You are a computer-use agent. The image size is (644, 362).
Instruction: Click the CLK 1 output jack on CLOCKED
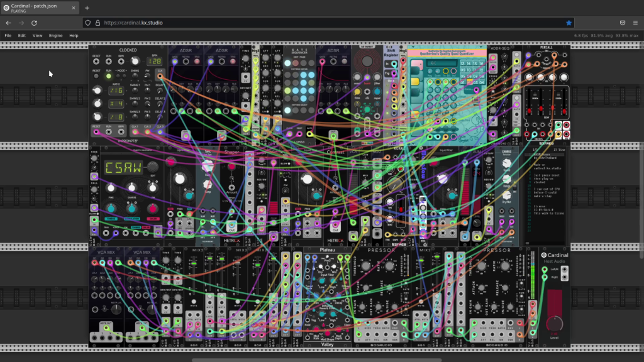click(x=135, y=132)
